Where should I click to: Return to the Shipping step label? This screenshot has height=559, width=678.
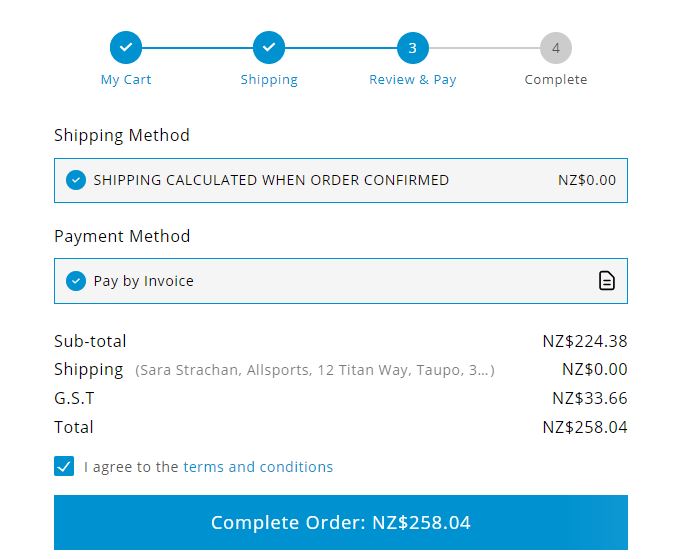coord(269,80)
